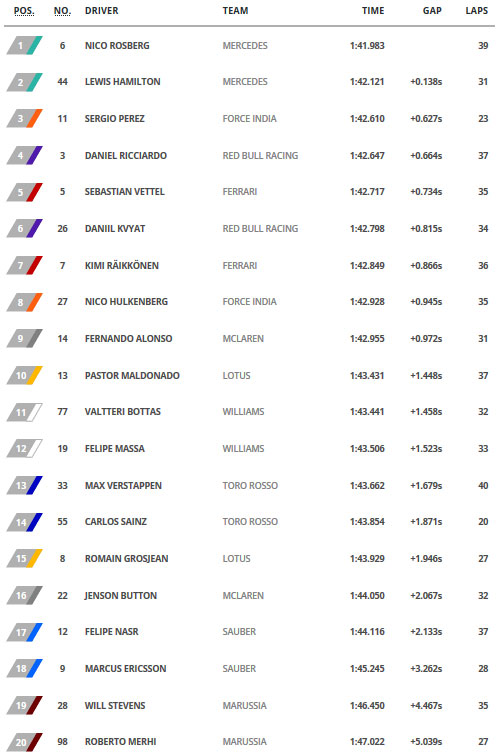Click Kimi Räikkönen's lap time 1:42.849
Viewport: 498px width, 756px height.
367,265
